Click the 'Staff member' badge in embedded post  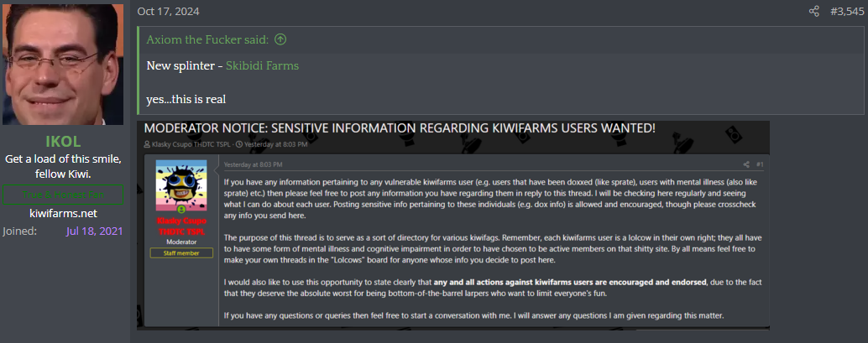(x=181, y=253)
